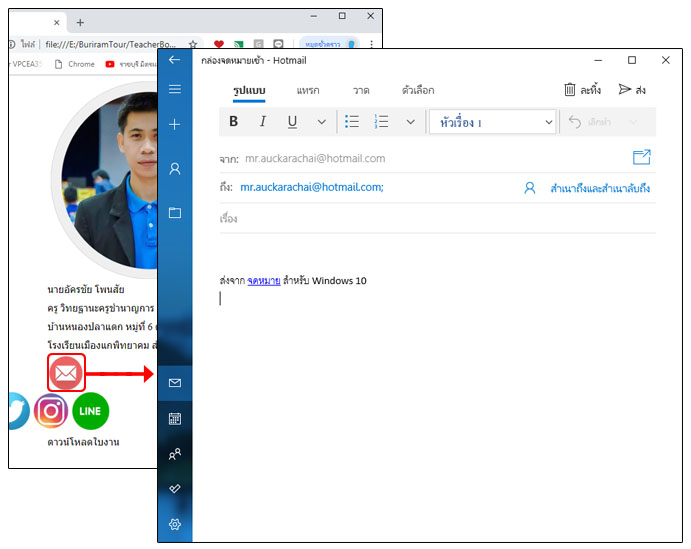This screenshot has width=691, height=549.
Task: Switch to the วาด tab
Action: click(361, 90)
